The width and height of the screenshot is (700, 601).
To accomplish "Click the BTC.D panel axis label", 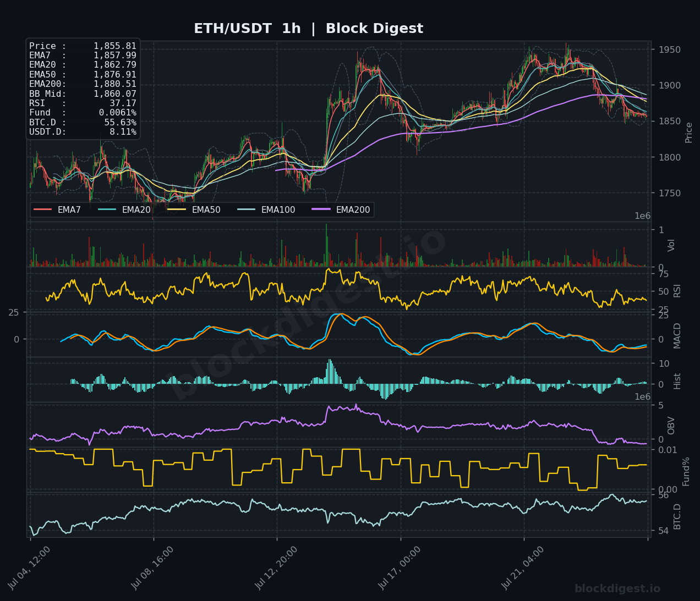I will click(x=677, y=517).
